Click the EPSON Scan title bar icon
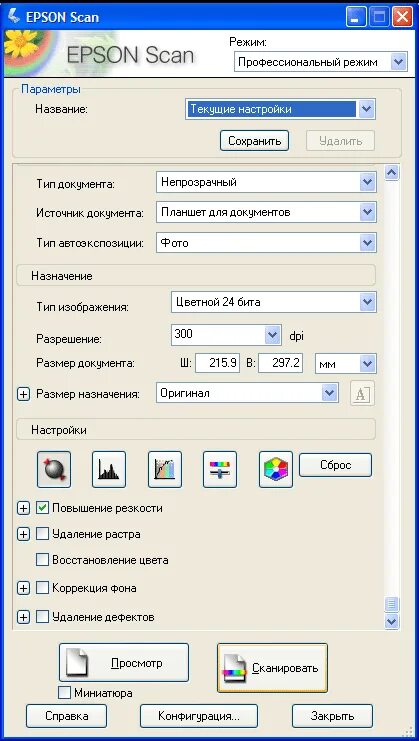 (x=14, y=17)
